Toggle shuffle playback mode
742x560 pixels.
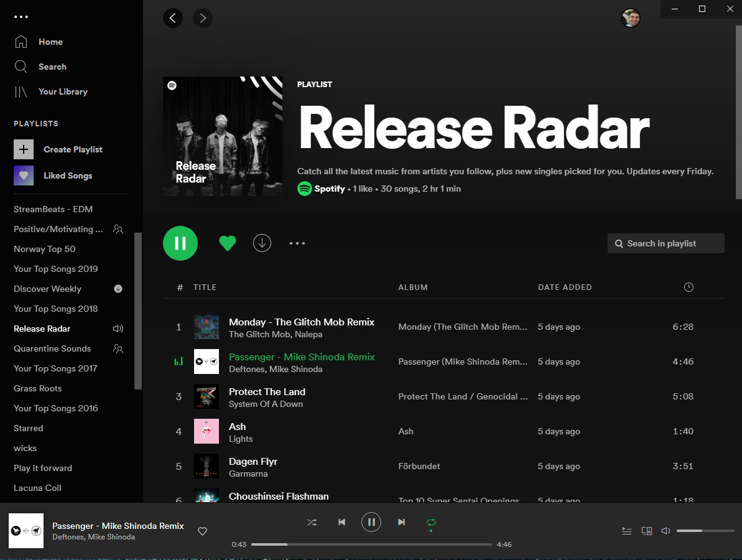(x=312, y=522)
